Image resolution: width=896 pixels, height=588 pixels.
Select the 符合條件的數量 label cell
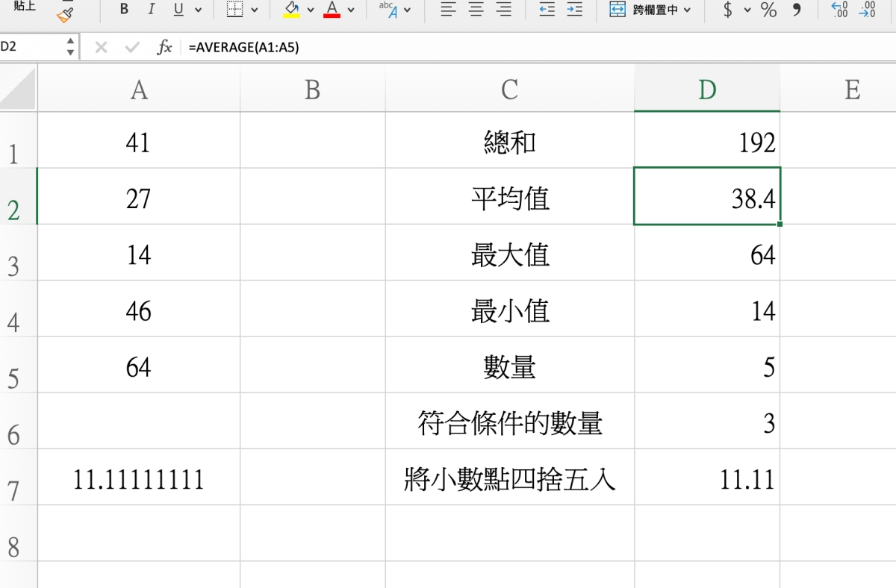[x=510, y=421]
